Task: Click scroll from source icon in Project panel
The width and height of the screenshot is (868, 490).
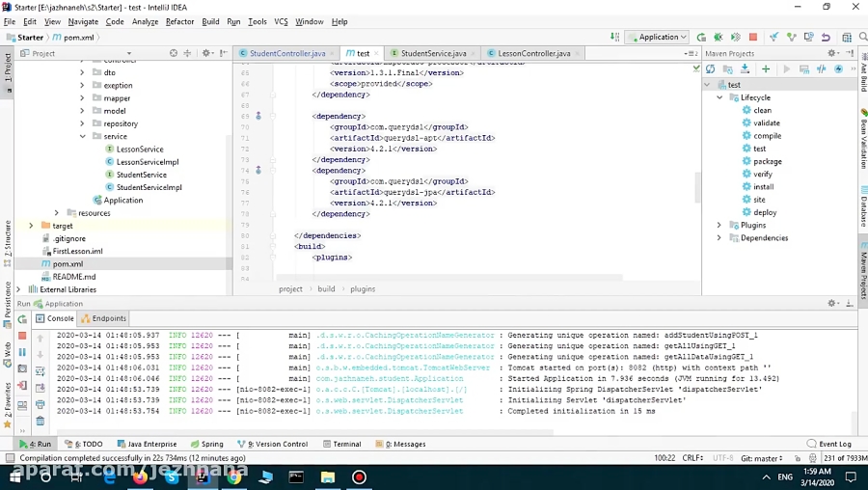Action: coord(174,53)
